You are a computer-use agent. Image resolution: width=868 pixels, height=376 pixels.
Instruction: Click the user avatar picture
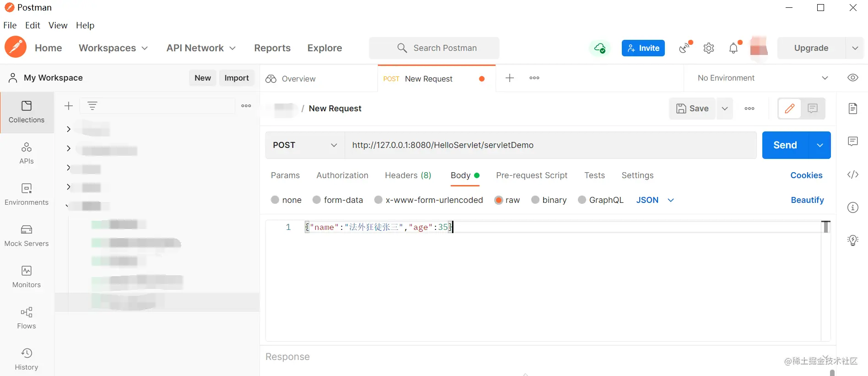coord(759,48)
